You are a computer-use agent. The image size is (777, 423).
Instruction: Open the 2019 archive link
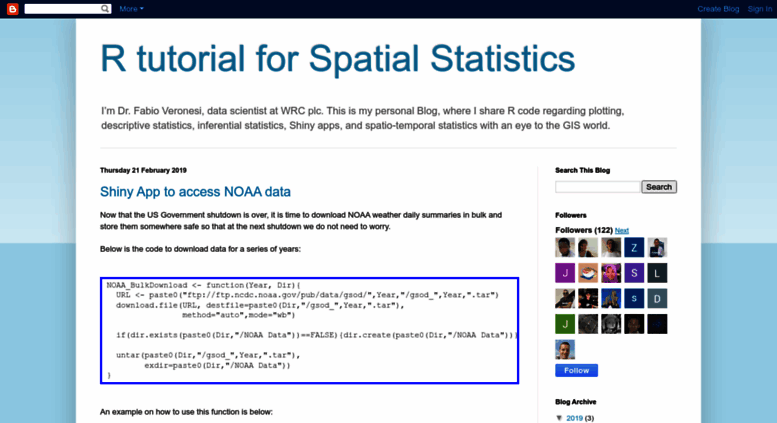(574, 418)
